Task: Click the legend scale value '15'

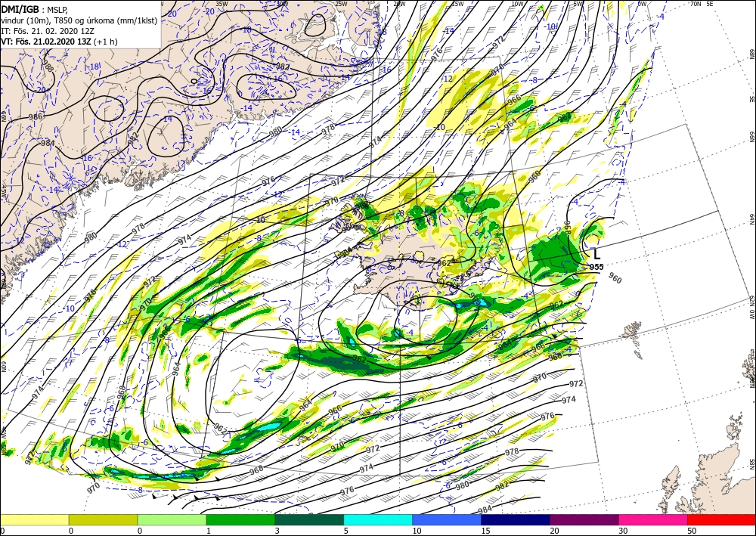Action: (485, 531)
